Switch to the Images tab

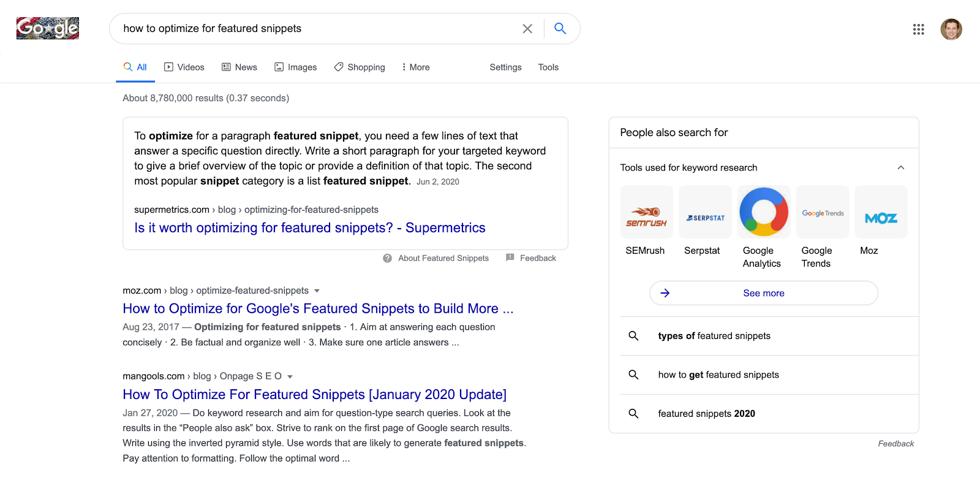click(x=296, y=67)
